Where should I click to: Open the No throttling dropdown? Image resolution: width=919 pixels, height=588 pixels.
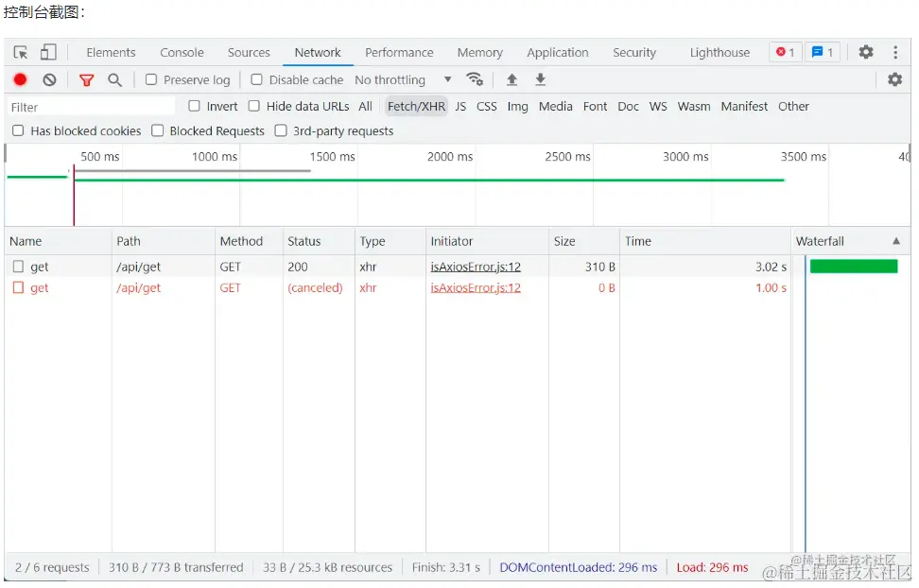[403, 79]
